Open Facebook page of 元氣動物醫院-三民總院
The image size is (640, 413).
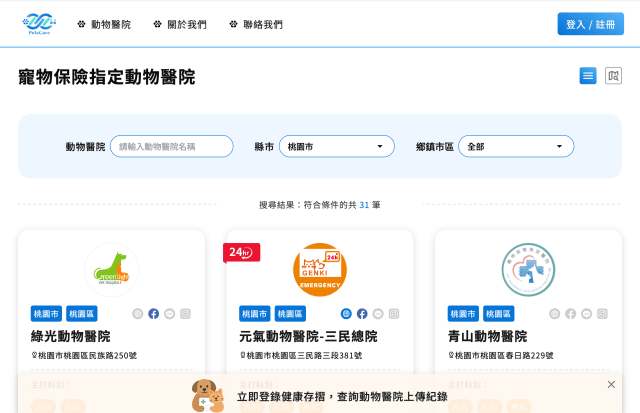(x=362, y=313)
